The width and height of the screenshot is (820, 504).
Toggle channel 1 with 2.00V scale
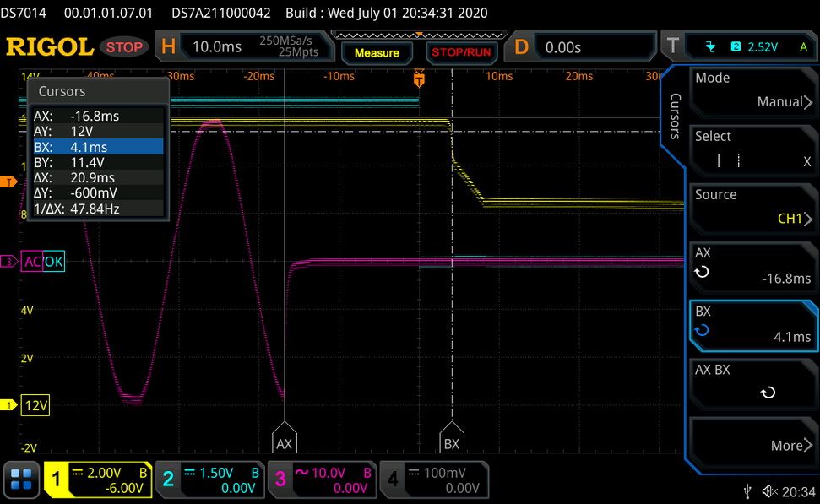[x=98, y=480]
